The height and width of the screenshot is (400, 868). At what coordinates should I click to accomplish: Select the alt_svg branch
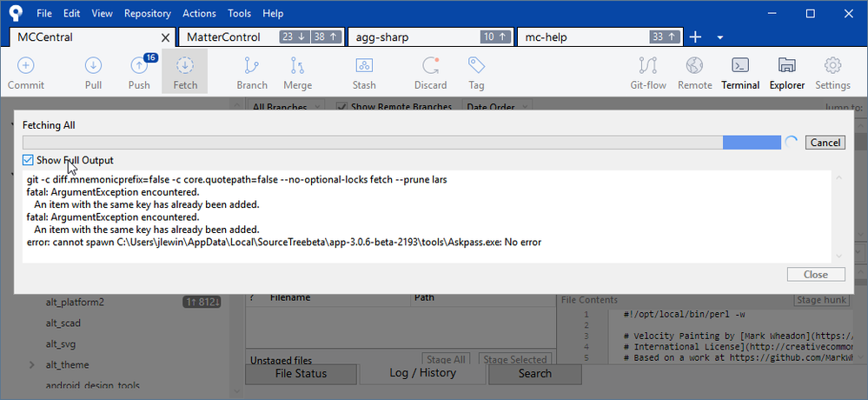[60, 343]
